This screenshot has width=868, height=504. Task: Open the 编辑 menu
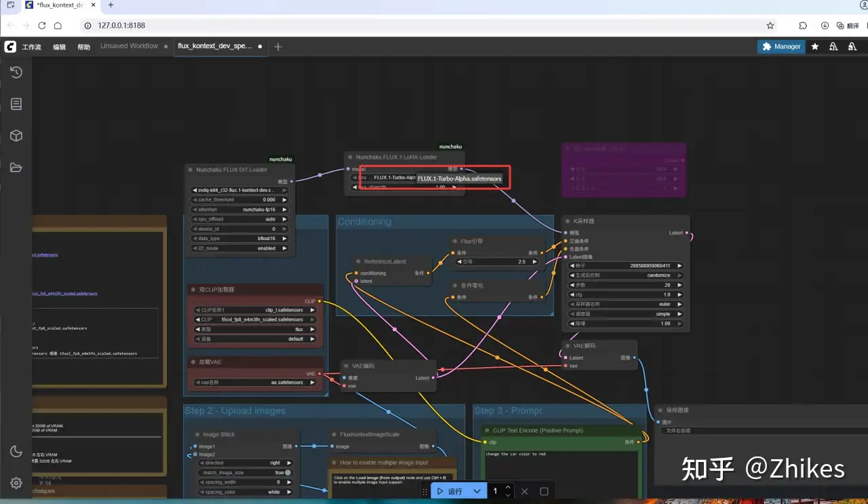[60, 47]
